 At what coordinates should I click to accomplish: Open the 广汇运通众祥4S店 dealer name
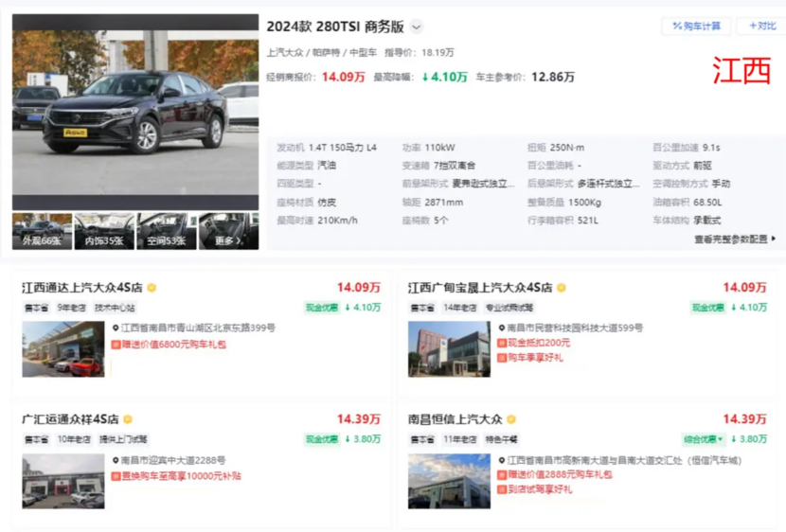tap(70, 418)
